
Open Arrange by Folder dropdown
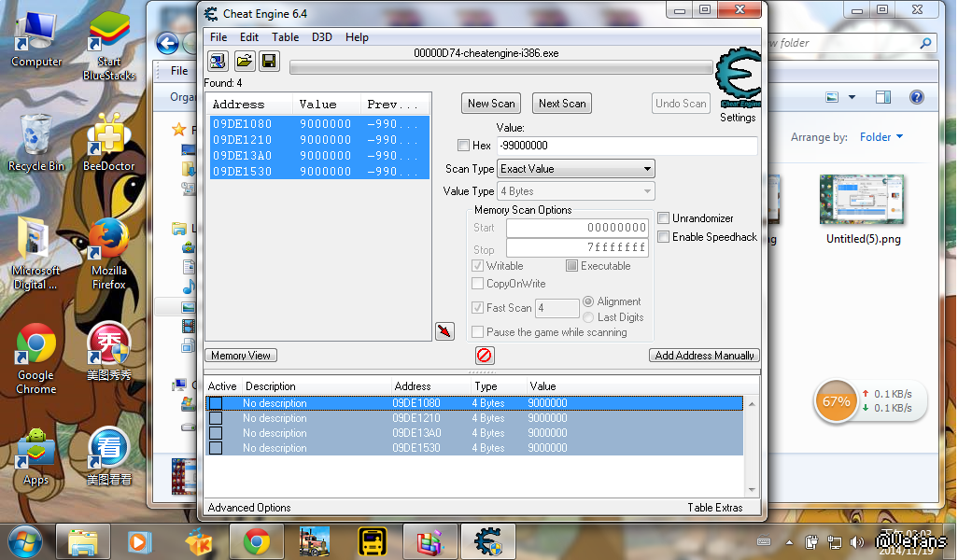tap(881, 137)
